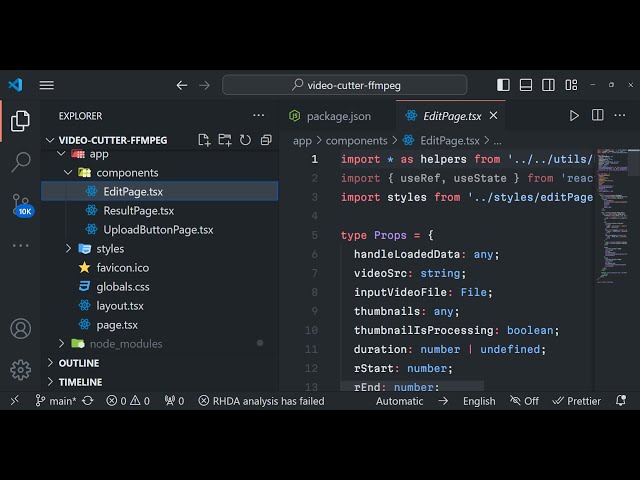Open the Search view in activity bar
640x480 pixels.
pos(20,162)
